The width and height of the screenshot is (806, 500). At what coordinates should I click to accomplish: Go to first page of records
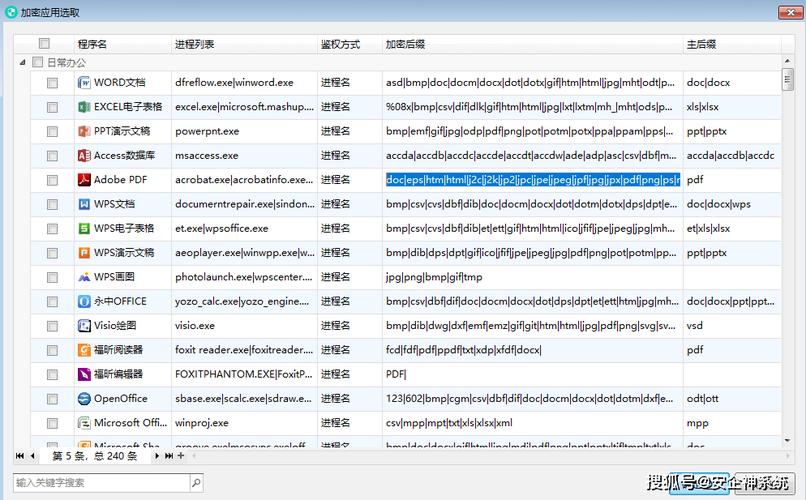pyautogui.click(x=20, y=456)
